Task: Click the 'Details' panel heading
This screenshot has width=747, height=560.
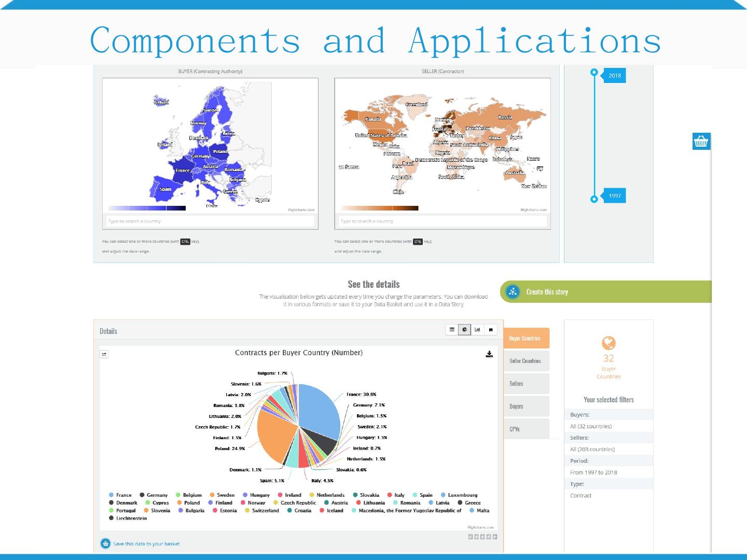Action: [108, 331]
